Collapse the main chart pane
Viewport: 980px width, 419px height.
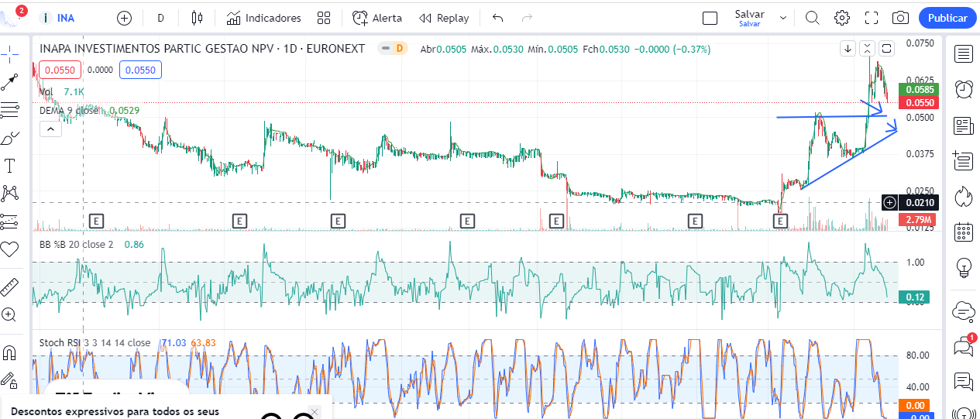[868, 48]
